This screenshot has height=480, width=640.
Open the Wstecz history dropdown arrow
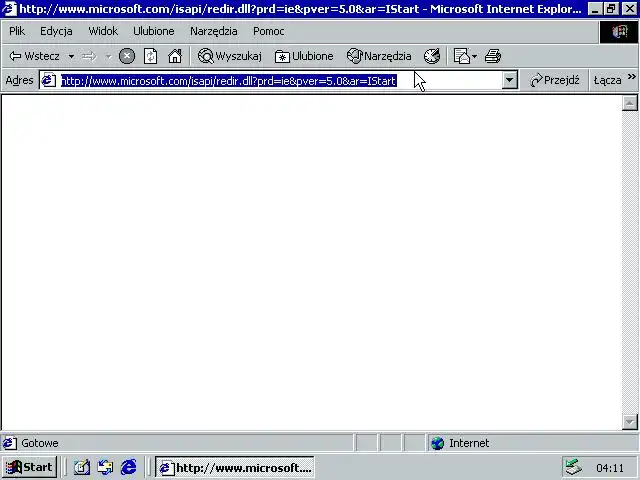click(71, 56)
